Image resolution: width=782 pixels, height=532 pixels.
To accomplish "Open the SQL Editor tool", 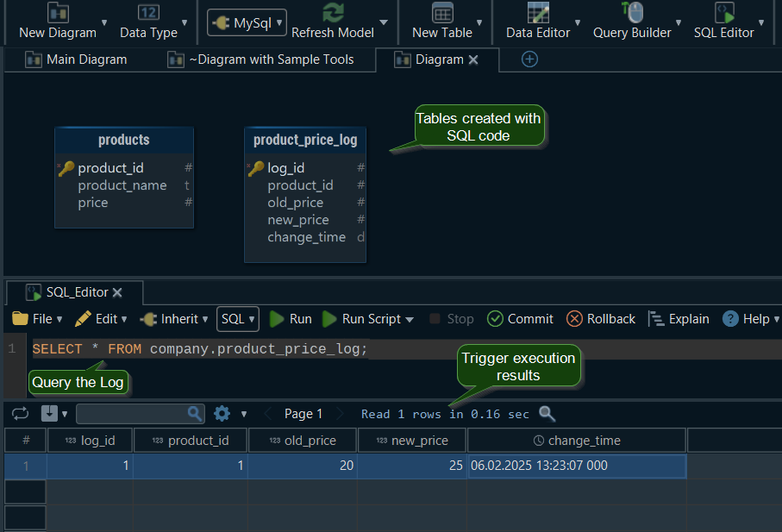I will (x=724, y=13).
